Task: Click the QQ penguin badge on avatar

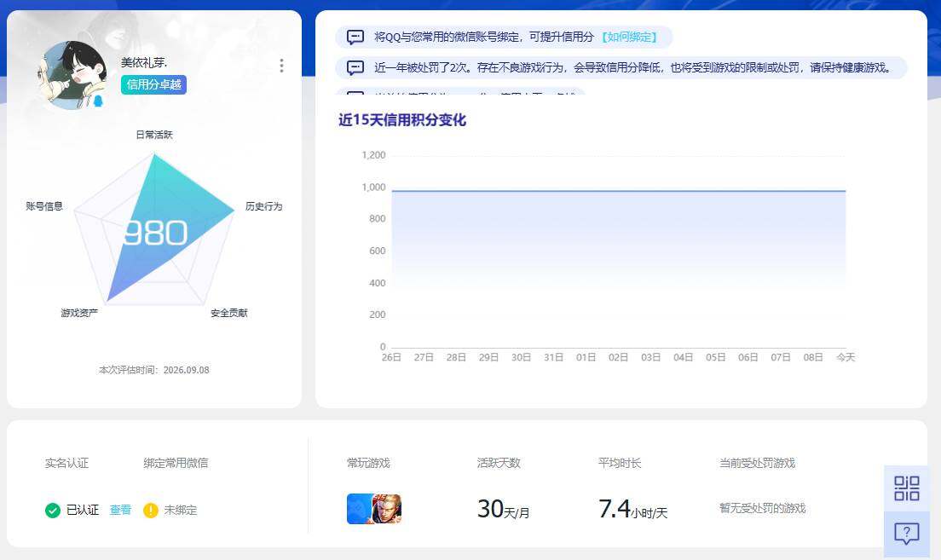Action: 98,101
